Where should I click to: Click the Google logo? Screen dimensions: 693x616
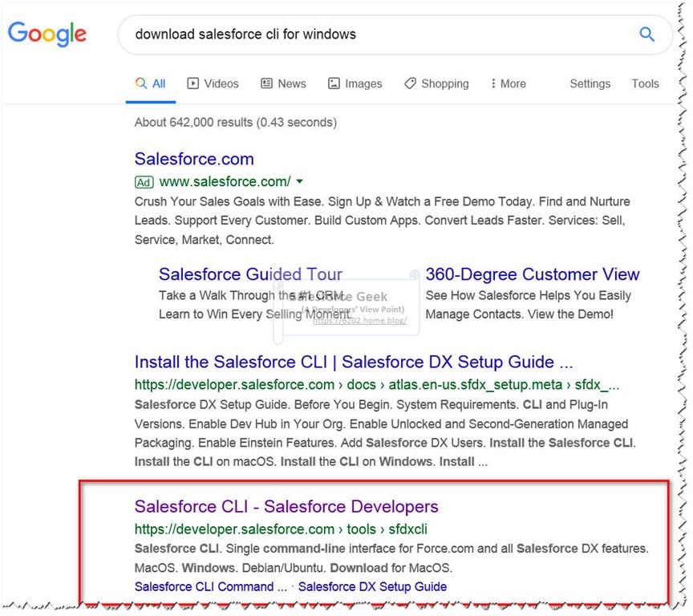[47, 34]
